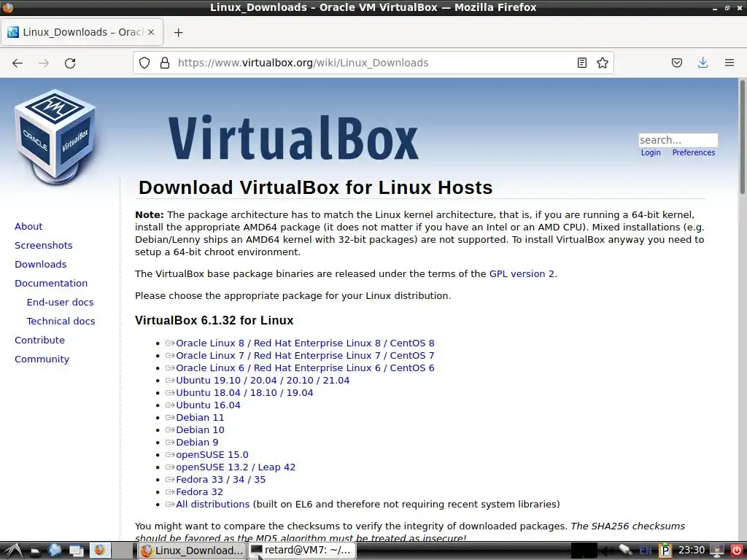Follow the GPL version 2 link
Screen dimensions: 747x560
coord(522,274)
